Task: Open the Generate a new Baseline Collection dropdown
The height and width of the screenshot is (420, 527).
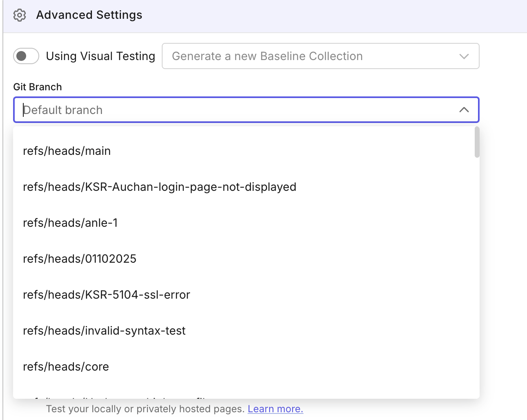Action: pyautogui.click(x=321, y=56)
